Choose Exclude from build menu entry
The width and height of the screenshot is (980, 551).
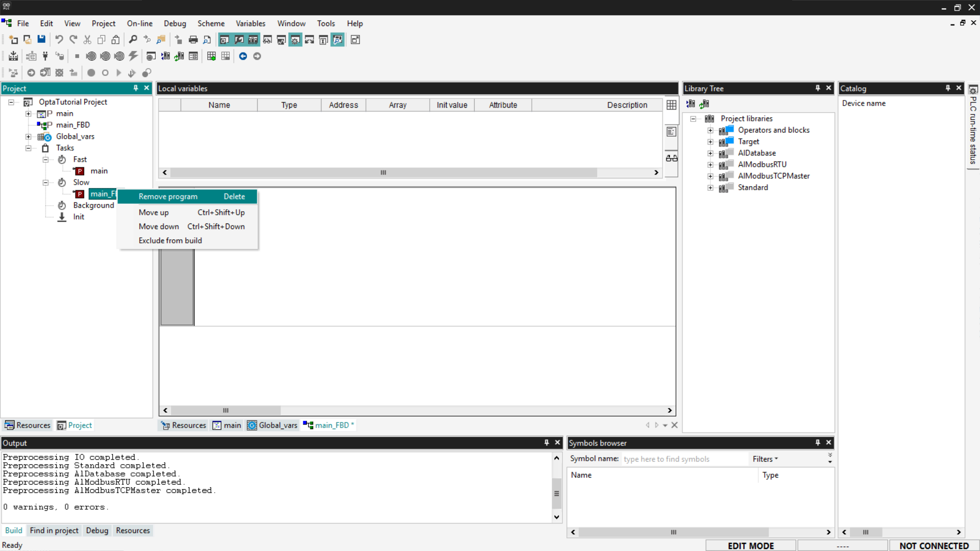[170, 240]
